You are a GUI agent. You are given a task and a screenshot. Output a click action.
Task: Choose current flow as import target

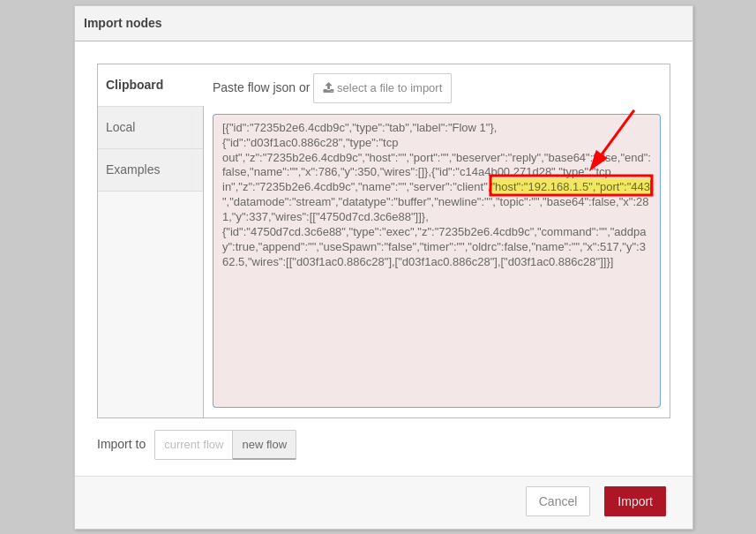pyautogui.click(x=194, y=445)
